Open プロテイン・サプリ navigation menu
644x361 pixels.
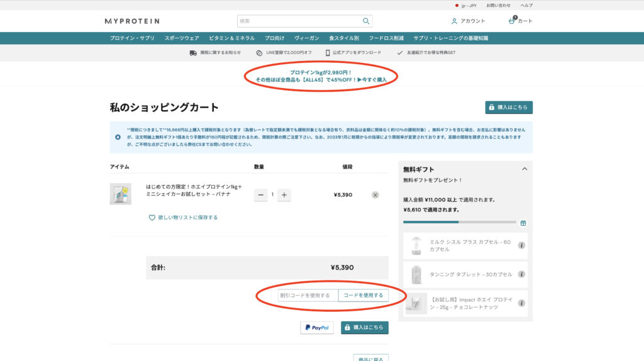tap(132, 38)
